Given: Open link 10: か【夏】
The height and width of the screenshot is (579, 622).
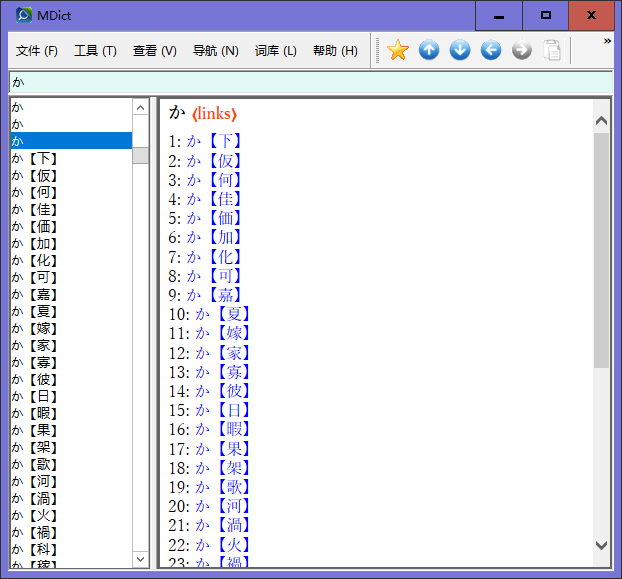Looking at the screenshot, I should pos(223,314).
